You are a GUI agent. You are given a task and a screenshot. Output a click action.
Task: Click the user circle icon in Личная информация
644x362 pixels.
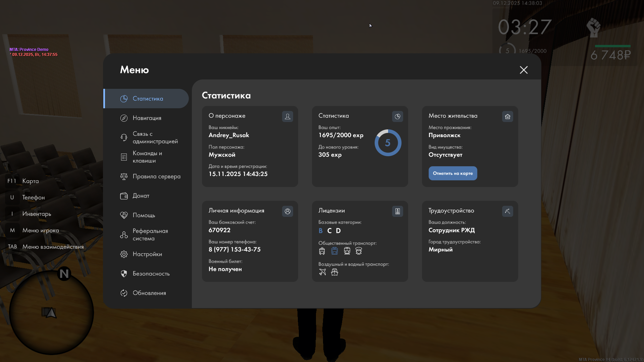[287, 211]
